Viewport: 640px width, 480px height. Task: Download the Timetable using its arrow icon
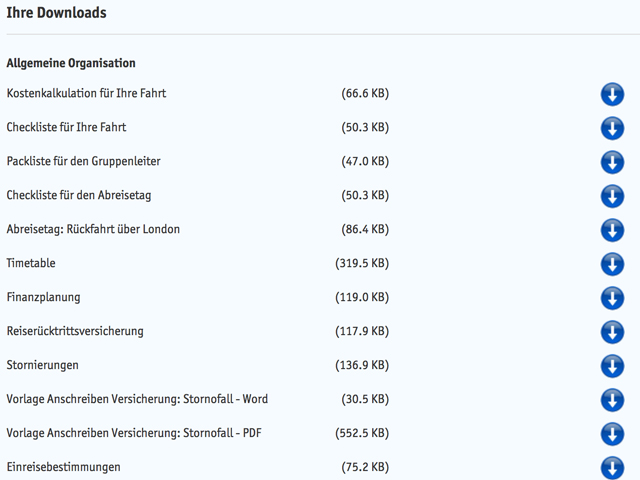click(x=612, y=264)
